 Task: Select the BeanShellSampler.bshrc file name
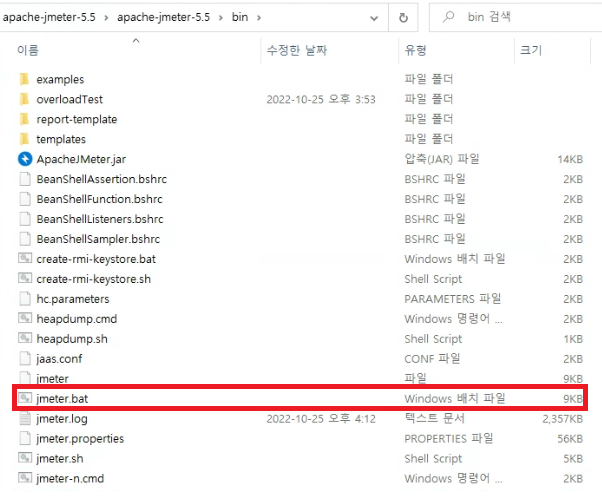click(98, 239)
